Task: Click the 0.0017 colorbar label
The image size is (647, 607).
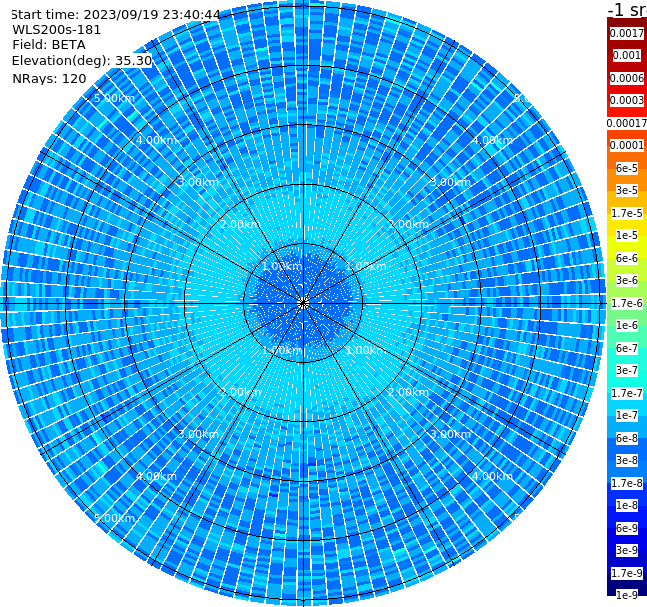Action: coord(627,33)
